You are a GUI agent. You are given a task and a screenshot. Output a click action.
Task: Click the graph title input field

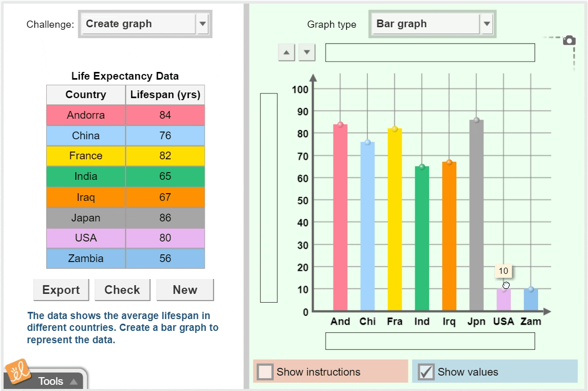coord(430,52)
